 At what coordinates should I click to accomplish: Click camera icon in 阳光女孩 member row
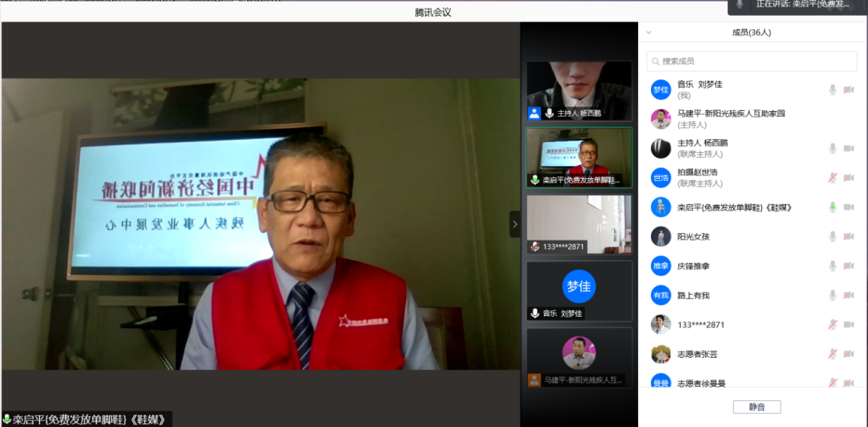[849, 237]
